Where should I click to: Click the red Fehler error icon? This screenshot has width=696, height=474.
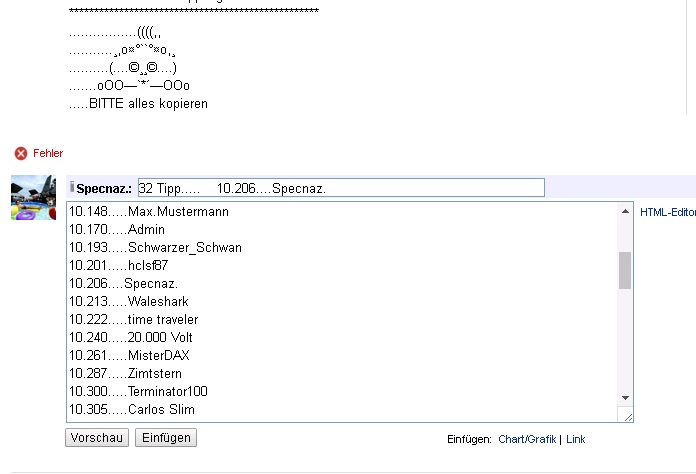pyautogui.click(x=21, y=153)
